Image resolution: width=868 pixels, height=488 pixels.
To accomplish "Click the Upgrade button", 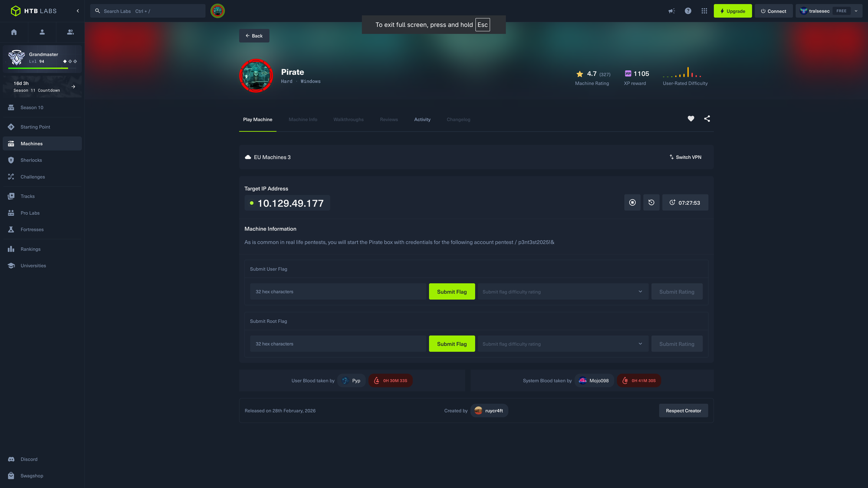I will coord(733,11).
